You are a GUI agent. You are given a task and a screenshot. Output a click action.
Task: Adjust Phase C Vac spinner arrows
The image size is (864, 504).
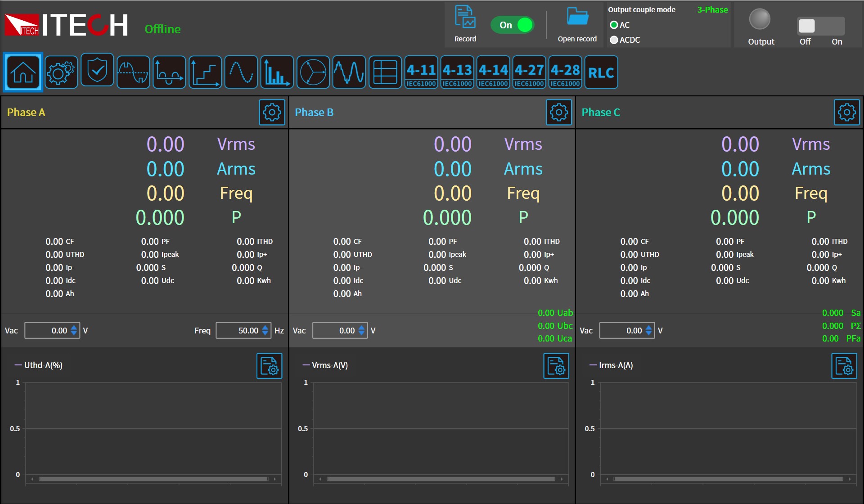click(x=648, y=331)
